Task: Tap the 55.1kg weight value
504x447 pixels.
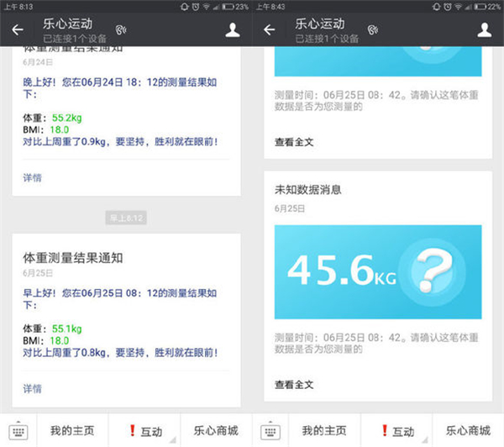Action: [x=67, y=329]
